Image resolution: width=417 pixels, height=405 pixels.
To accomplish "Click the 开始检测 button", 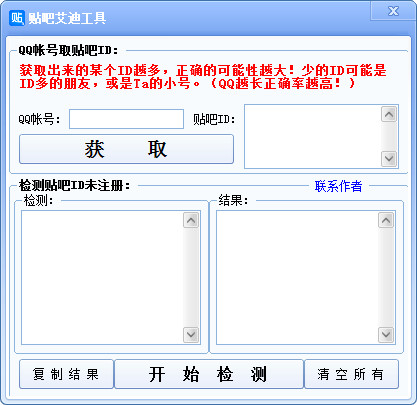I will click(x=209, y=374).
